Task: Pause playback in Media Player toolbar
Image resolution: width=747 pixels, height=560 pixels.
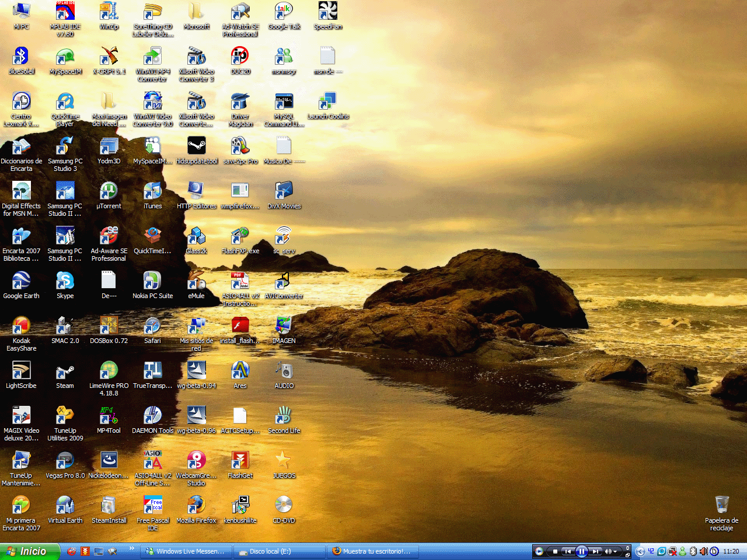Action: tap(581, 551)
